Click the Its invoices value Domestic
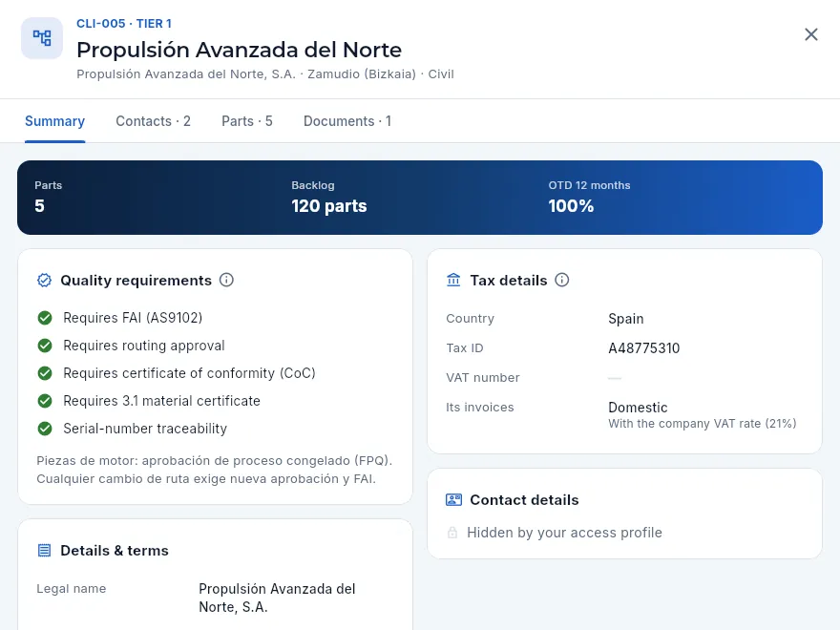 638,408
